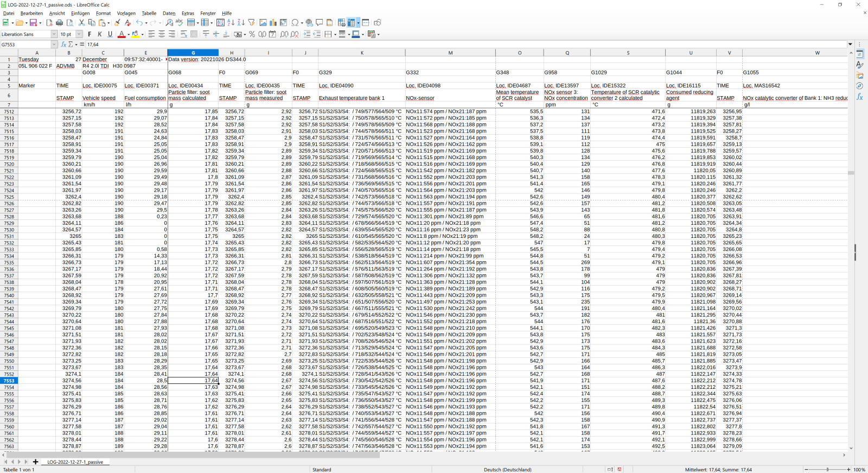Click the Print icon in the toolbar
Viewport: 868px width, 473px height.
pos(60,23)
